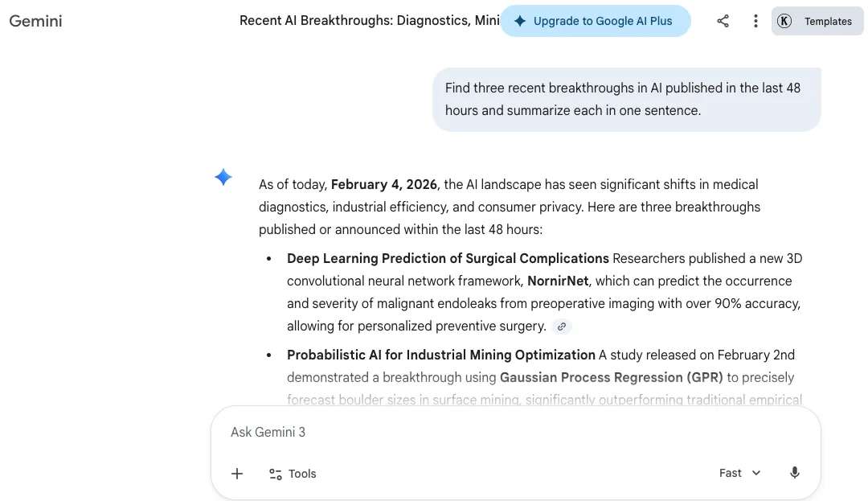Click the K account avatar icon
This screenshot has height=501, width=868.
point(784,21)
